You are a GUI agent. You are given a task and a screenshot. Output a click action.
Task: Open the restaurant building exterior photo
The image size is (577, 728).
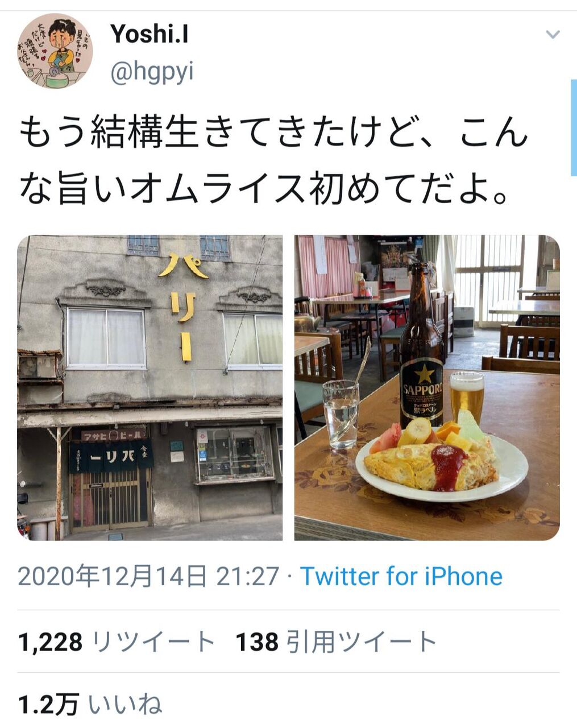pos(150,388)
